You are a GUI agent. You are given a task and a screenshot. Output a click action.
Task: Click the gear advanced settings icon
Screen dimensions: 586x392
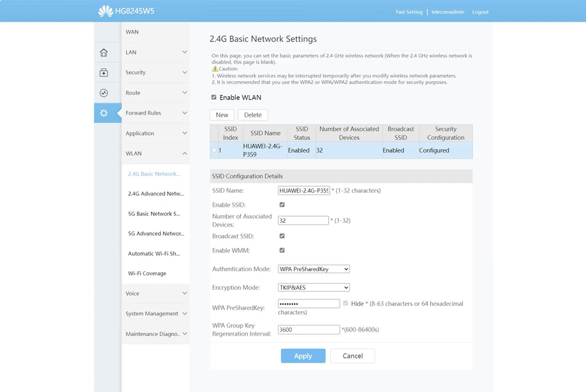[104, 113]
